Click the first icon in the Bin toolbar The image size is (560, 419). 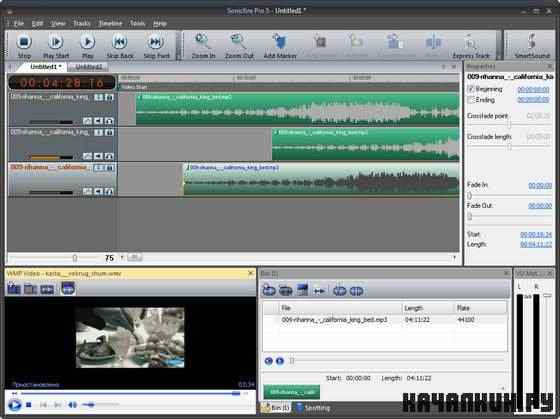(269, 290)
